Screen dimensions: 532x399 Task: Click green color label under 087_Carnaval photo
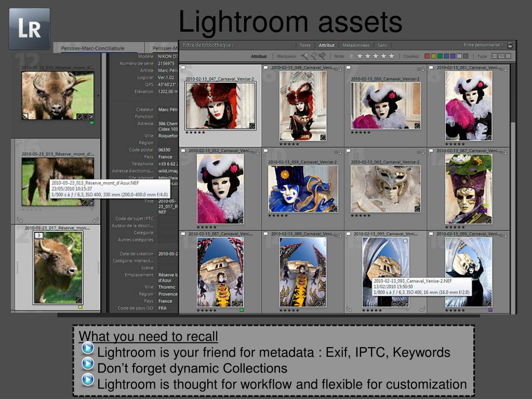click(x=242, y=310)
